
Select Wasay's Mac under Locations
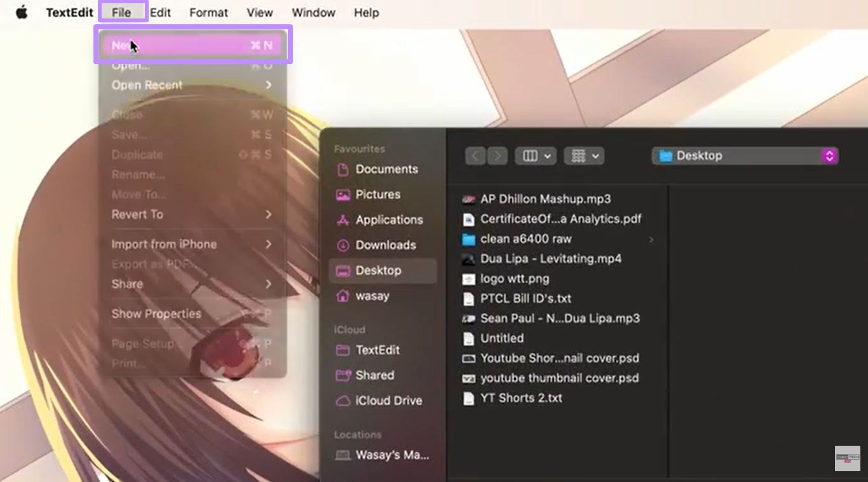click(x=343, y=455)
